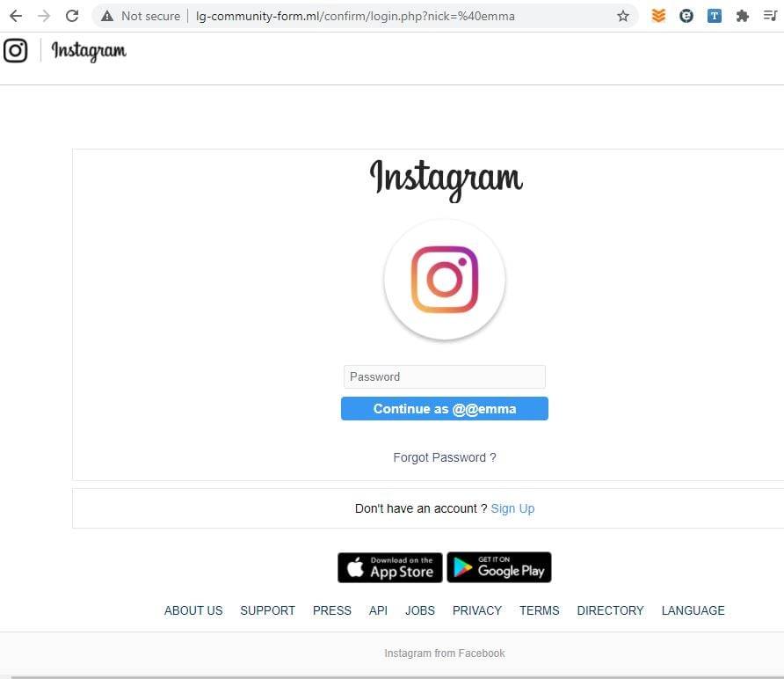Screen dimensions: 784x679
Task: Open the extensions puzzle piece menu
Action: (x=742, y=16)
